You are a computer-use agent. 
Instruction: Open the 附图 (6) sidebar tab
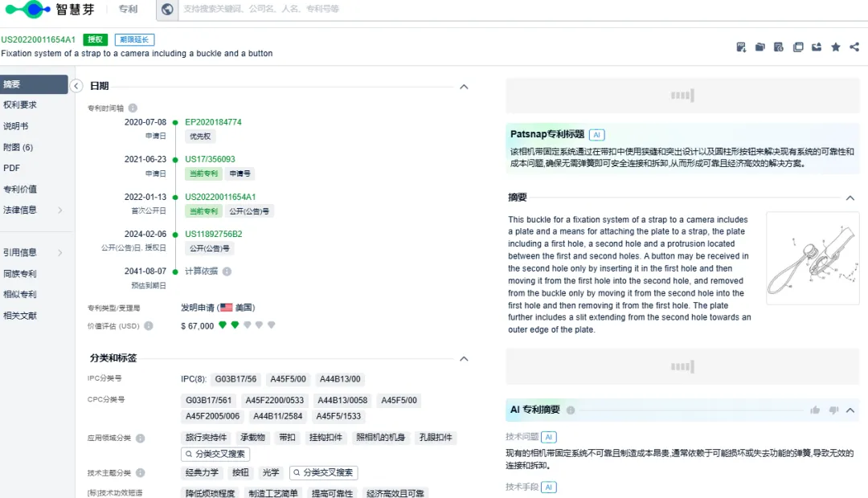(18, 147)
